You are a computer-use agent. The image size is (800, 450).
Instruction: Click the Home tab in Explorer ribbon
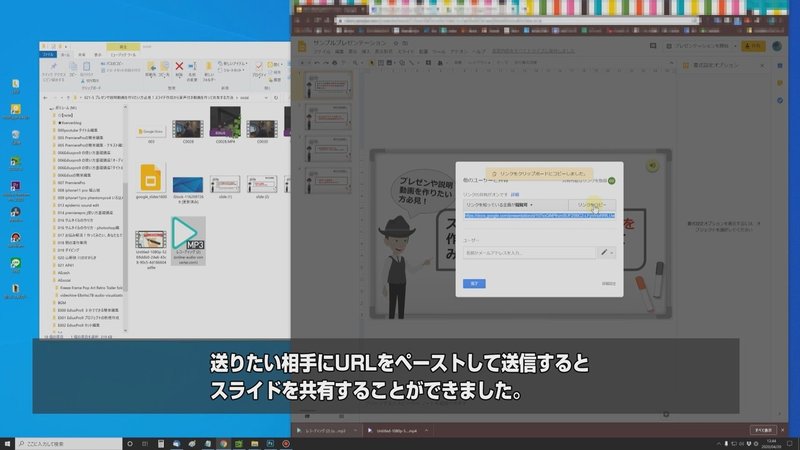66,54
